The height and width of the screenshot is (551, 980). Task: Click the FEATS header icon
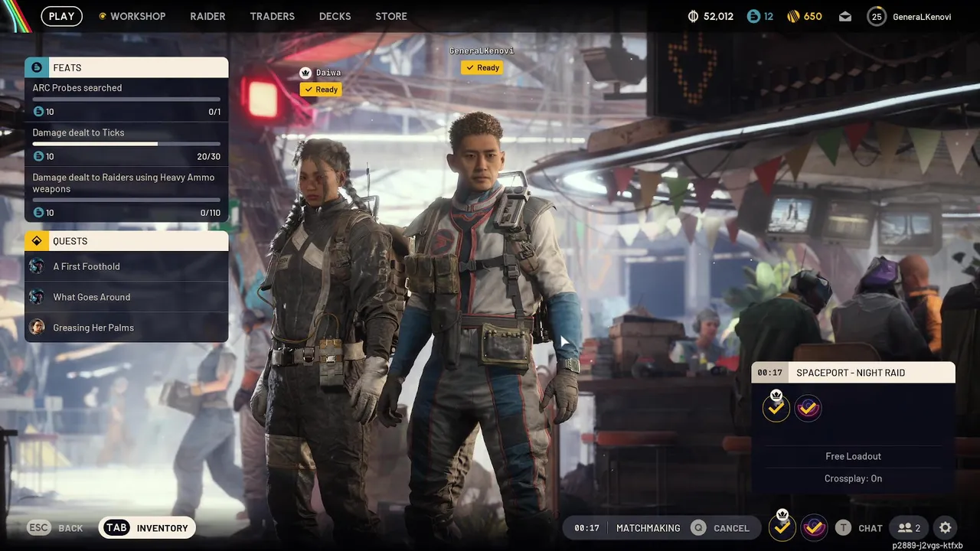pos(37,67)
